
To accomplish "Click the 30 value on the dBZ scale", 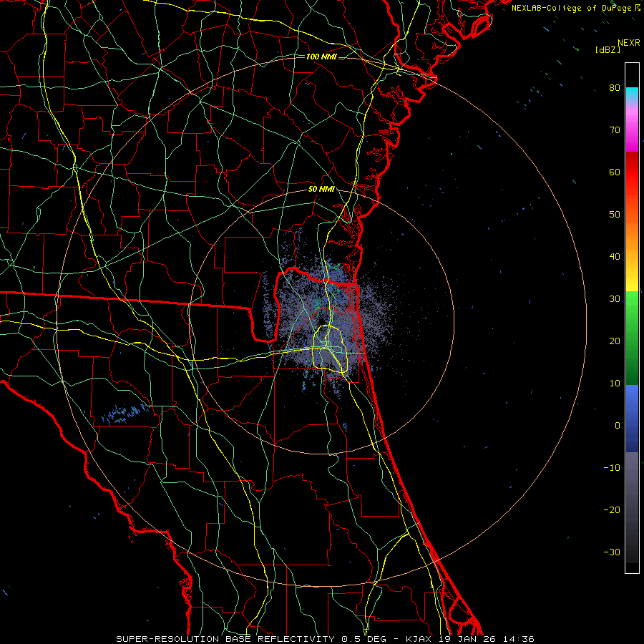I will coord(615,298).
